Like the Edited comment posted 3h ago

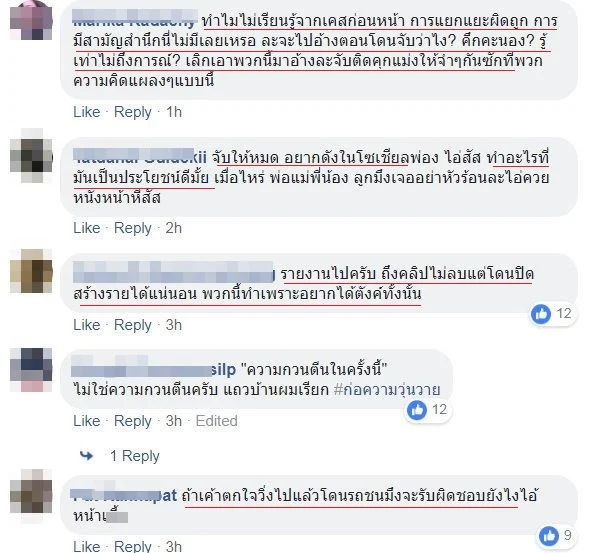87,421
